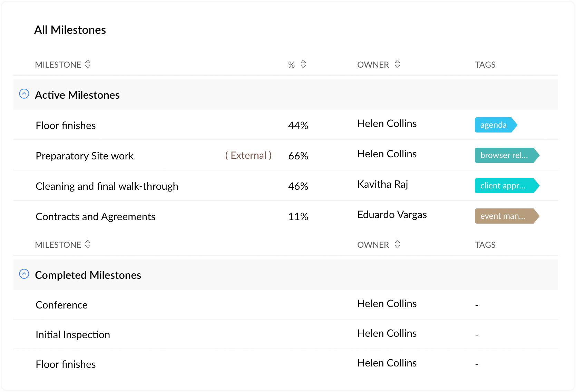
Task: Click the Completed Milestones section title
Action: point(88,275)
